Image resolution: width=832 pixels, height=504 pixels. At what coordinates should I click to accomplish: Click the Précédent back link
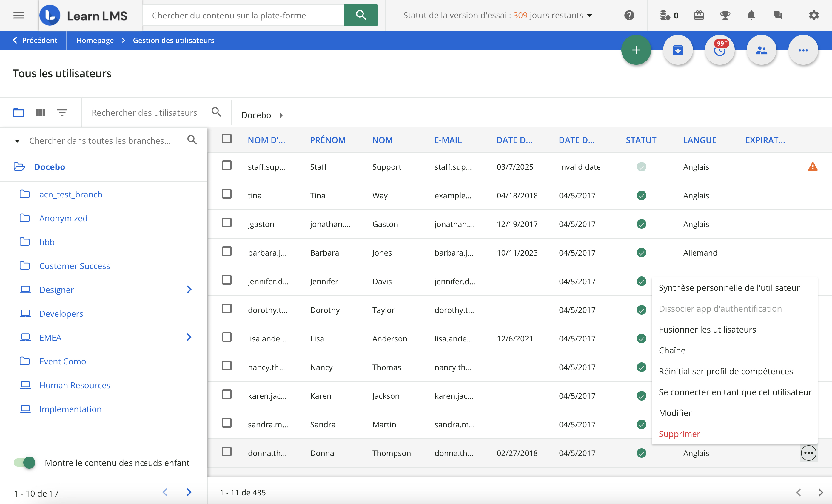tap(35, 40)
